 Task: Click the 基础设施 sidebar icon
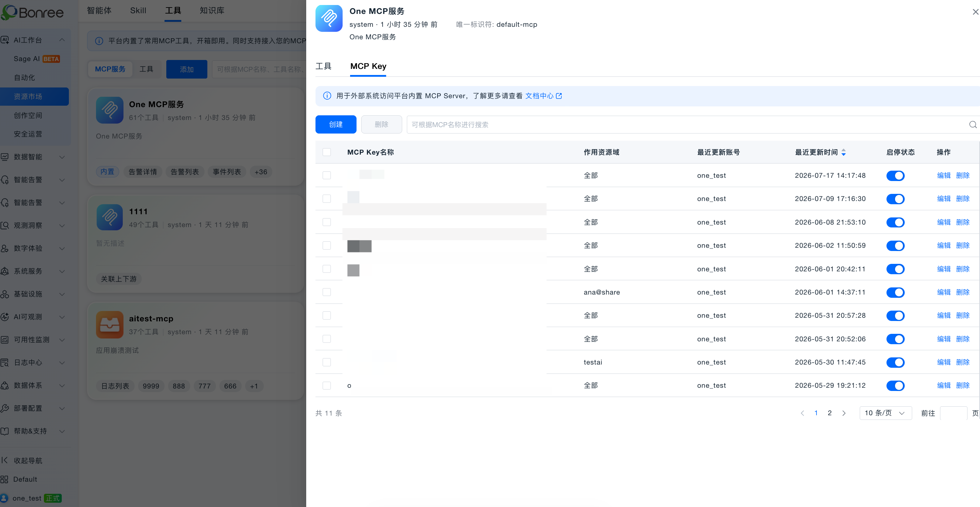(5, 294)
